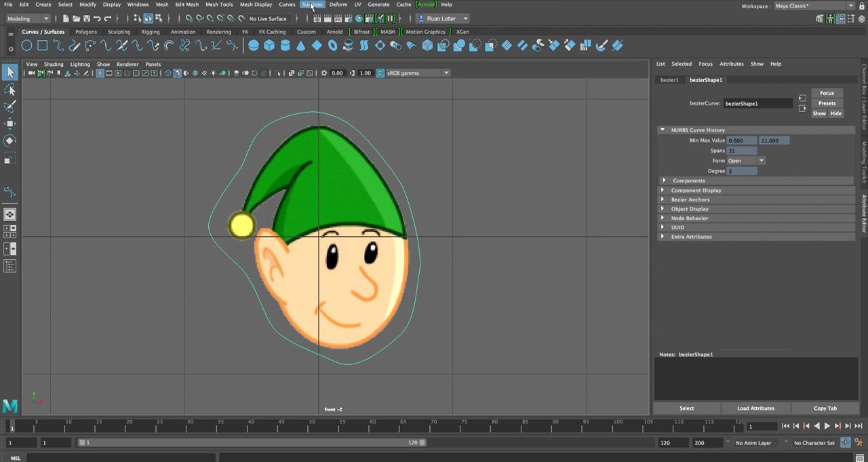This screenshot has height=462, width=868.
Task: Switch to the Polygons shelf tab
Action: 86,32
